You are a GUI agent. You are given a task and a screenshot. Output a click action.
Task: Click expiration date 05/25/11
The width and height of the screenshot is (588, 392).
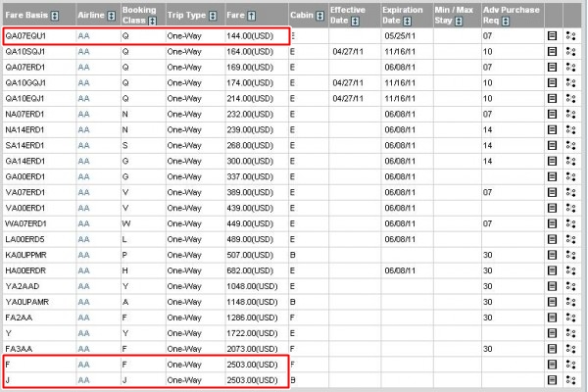point(400,36)
